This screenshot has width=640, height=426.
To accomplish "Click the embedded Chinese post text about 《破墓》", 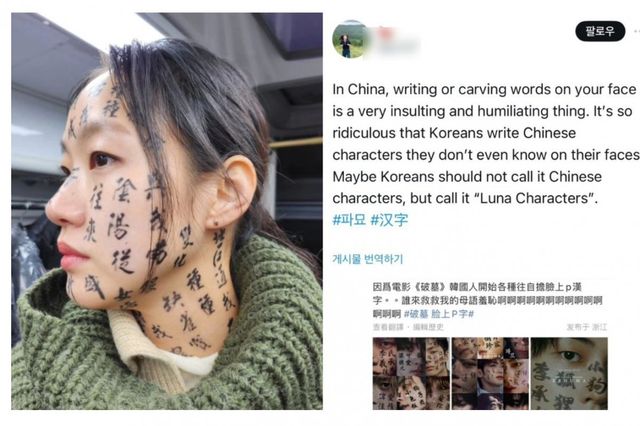I will 487,300.
